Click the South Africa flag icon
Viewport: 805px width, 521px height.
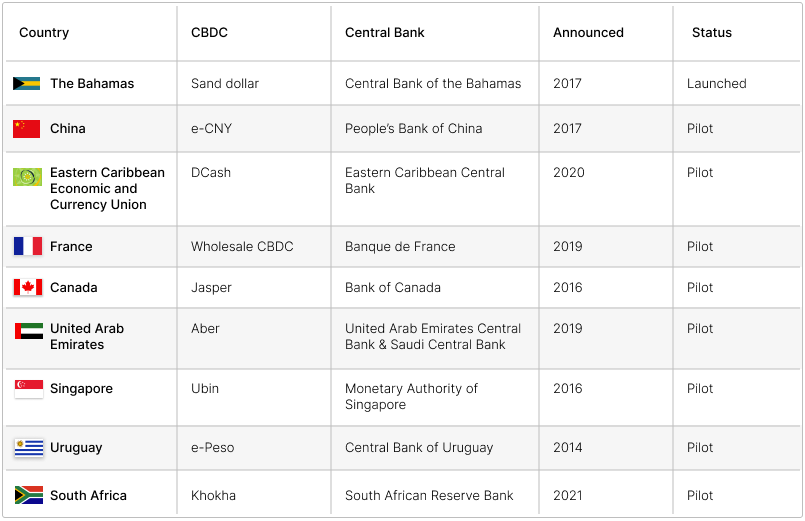coord(29,495)
